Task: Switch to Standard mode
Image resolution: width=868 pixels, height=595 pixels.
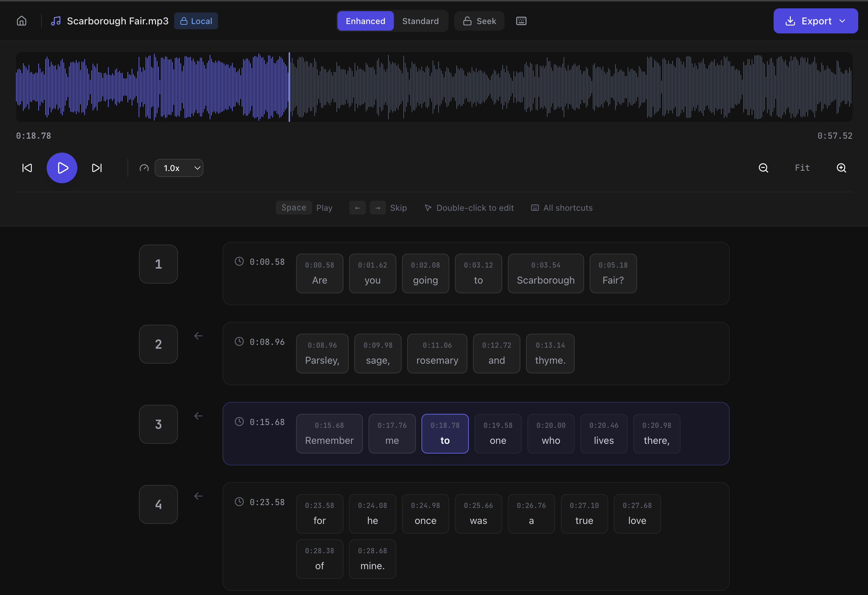Action: click(x=420, y=21)
